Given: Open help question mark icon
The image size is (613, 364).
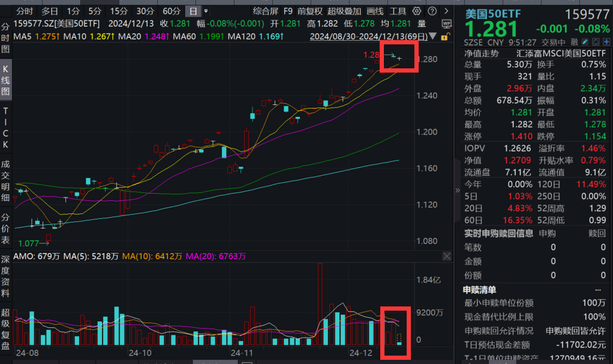Looking at the screenshot, I should coord(432,11).
